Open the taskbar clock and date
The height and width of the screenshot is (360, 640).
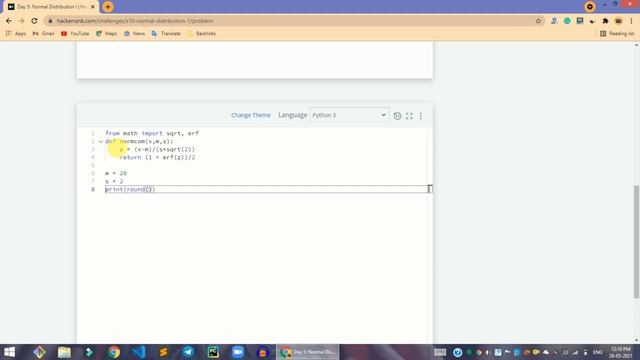pyautogui.click(x=621, y=352)
